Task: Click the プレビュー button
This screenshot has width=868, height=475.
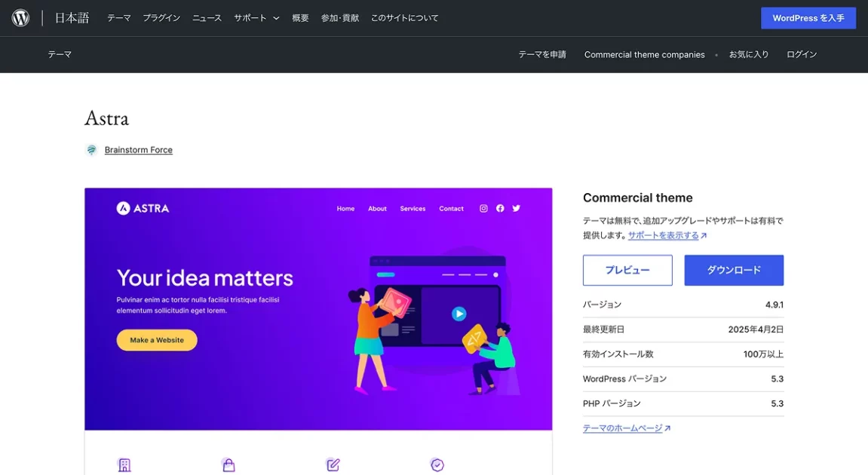Action: coord(627,270)
